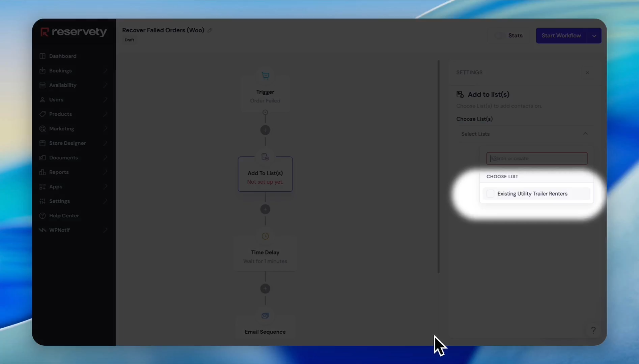The width and height of the screenshot is (639, 364).
Task: Click the clock icon on the Time Delay node
Action: (x=265, y=236)
